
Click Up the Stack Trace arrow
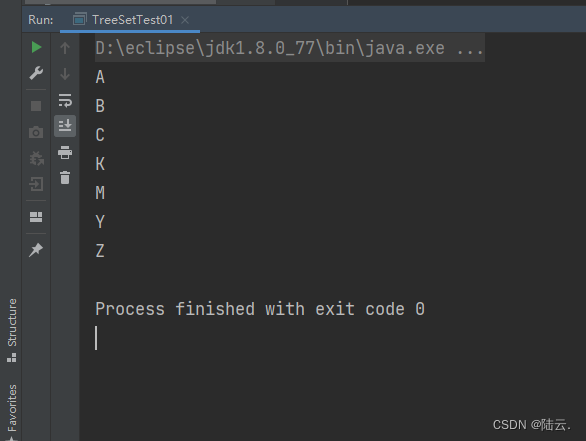(65, 48)
